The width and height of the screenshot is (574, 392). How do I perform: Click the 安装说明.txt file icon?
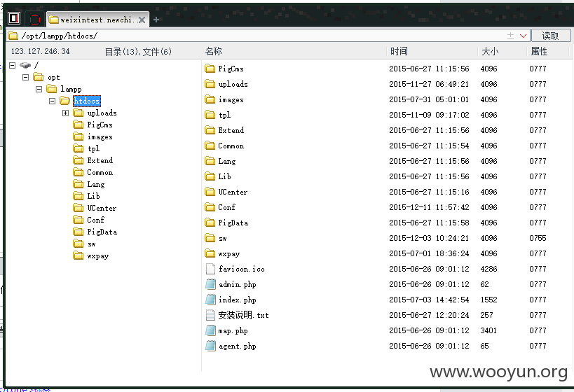[x=210, y=315]
